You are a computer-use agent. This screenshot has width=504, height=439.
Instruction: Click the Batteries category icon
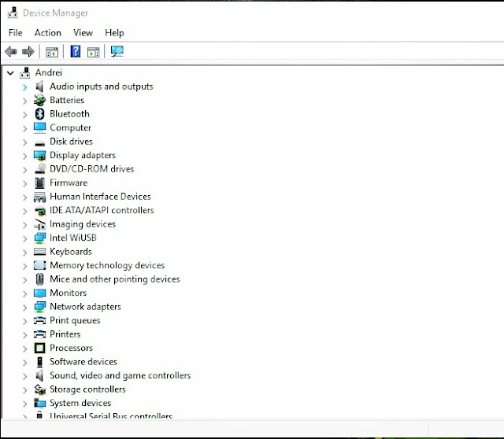point(39,100)
